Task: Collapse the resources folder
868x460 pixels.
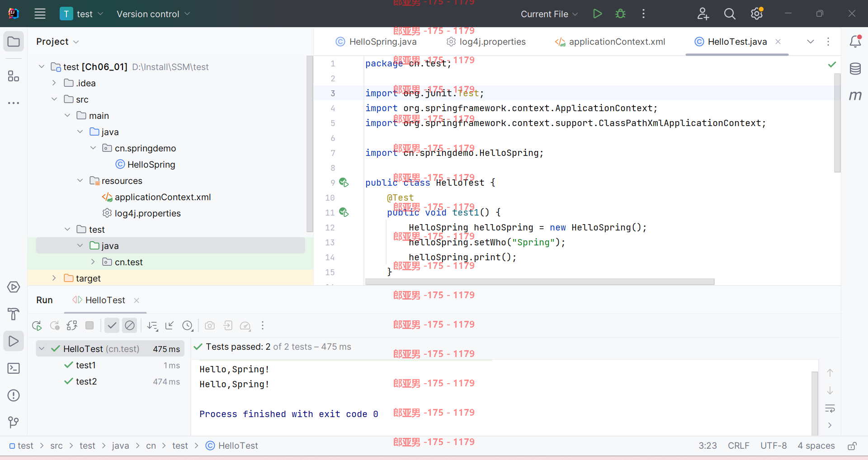Action: (80, 181)
